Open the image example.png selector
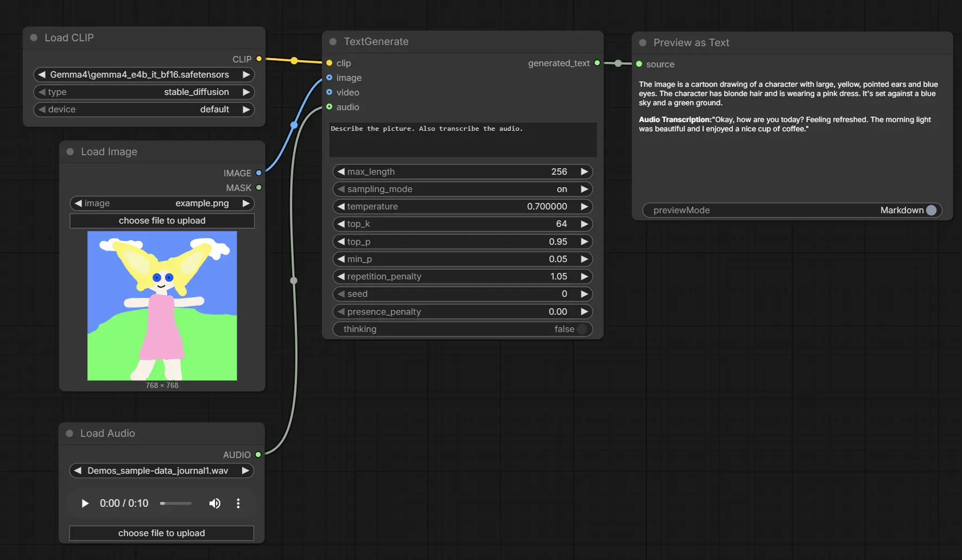Screen dimensions: 962x560 click(x=162, y=203)
